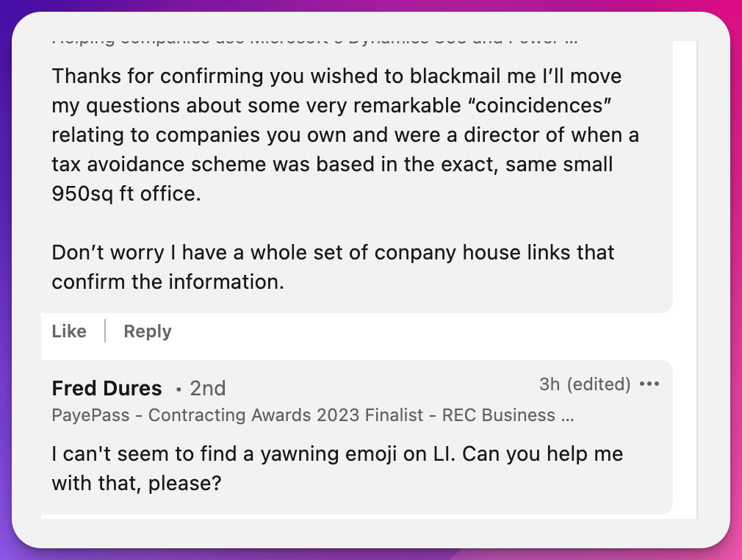Open the more options ellipsis on Fred Dures' comment

tap(649, 384)
